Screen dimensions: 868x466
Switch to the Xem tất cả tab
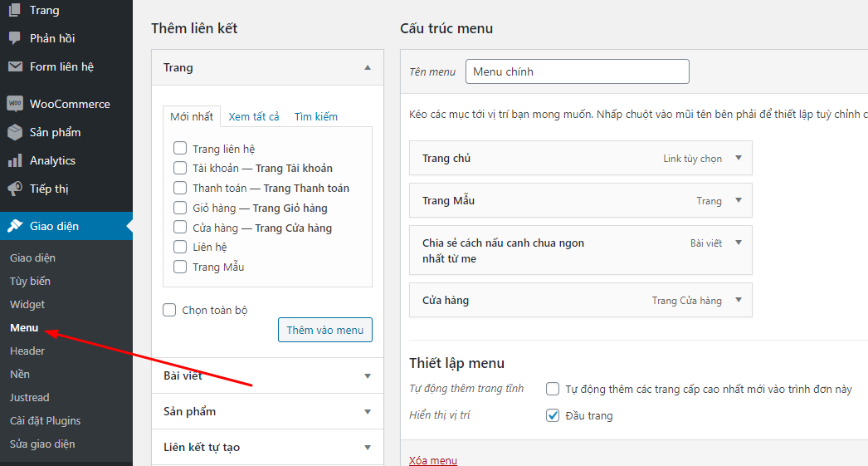click(x=254, y=116)
